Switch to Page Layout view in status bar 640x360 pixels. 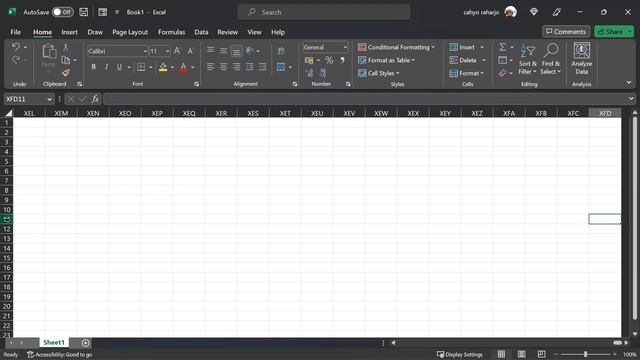tap(522, 354)
